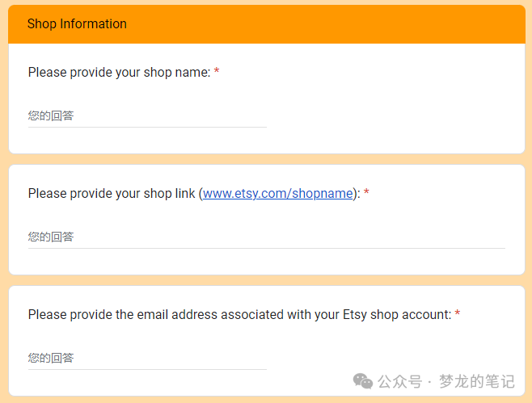Click 您的回答 placeholder under shop name question
This screenshot has width=532, height=403.
click(51, 115)
